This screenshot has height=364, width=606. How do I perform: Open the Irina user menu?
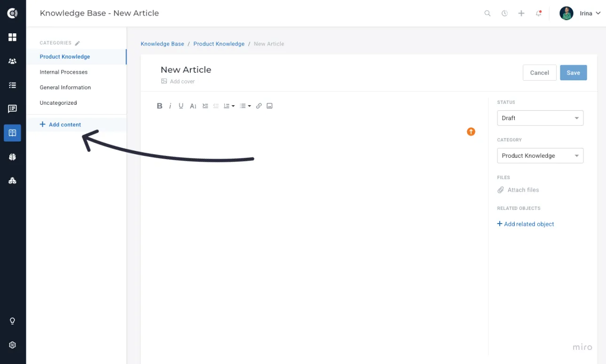coord(580,13)
